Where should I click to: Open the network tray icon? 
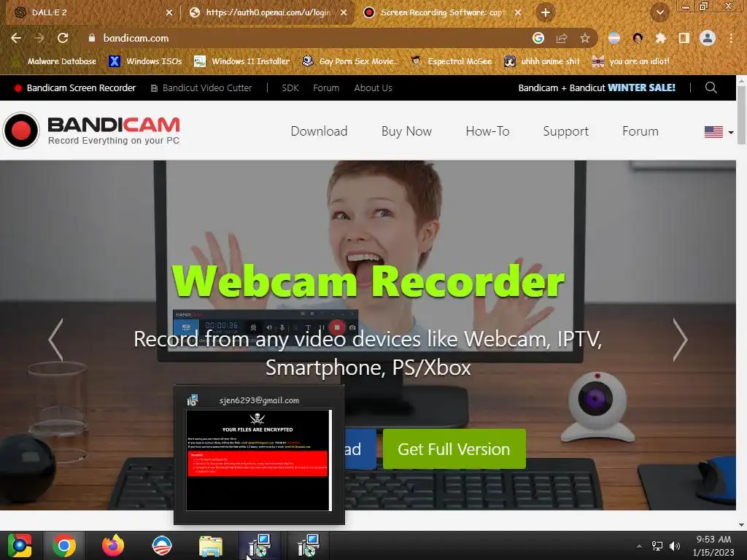point(657,546)
